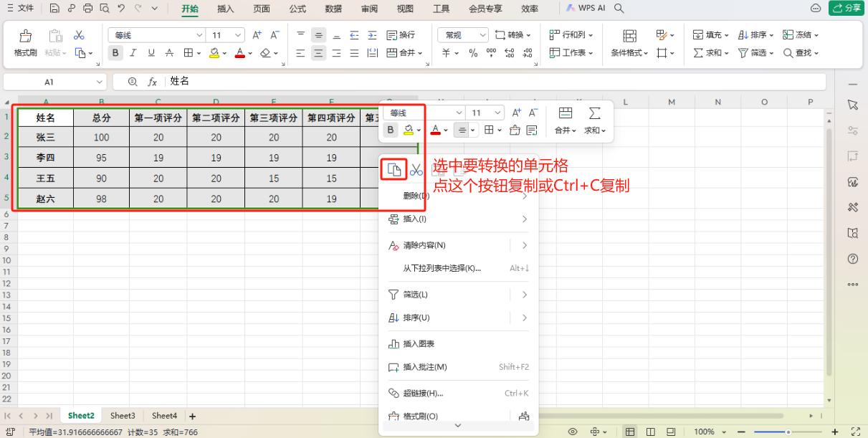The height and width of the screenshot is (438, 868).
Task: Click the selection arrow tool in right sidebar
Action: coord(853,105)
